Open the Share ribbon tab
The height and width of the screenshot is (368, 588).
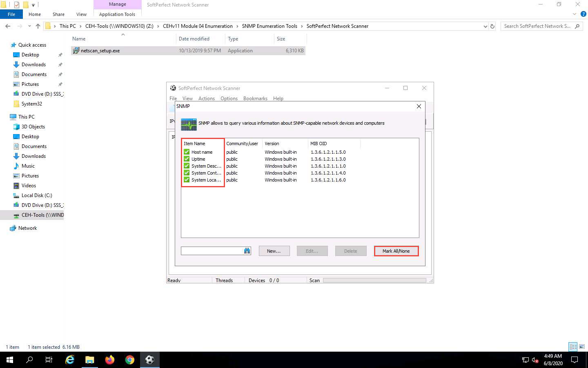[58, 14]
